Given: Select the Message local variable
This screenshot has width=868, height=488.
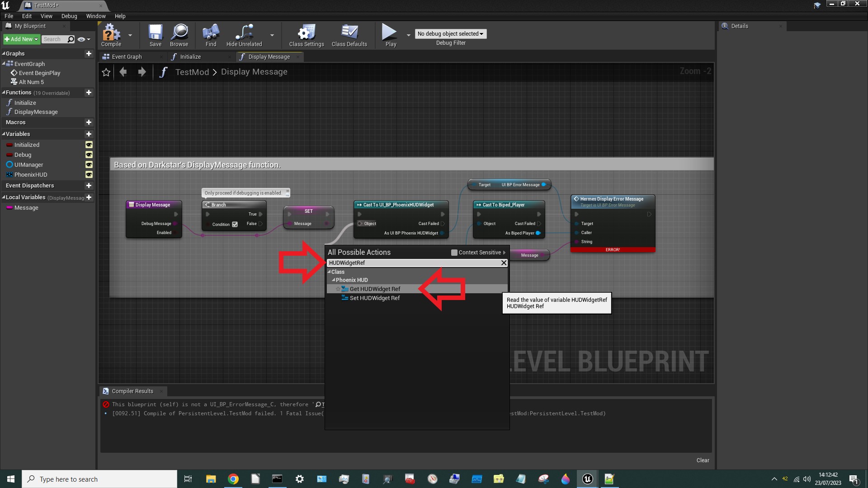Looking at the screenshot, I should click(x=26, y=208).
